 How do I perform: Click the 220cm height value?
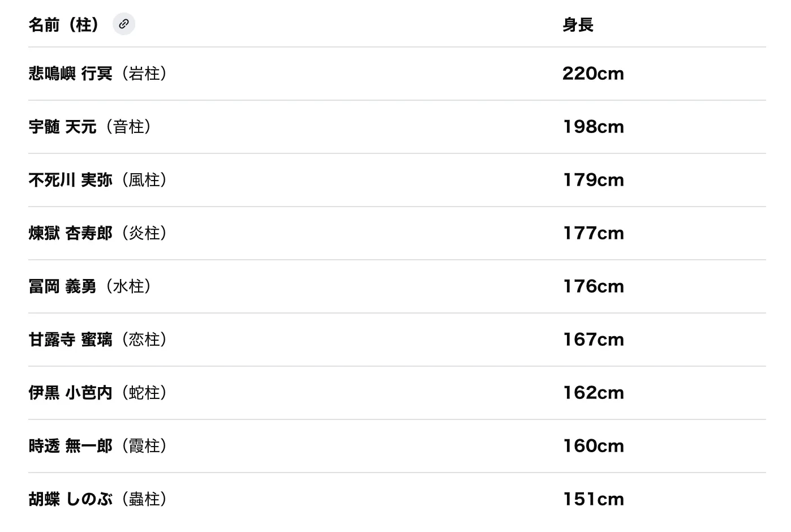click(x=593, y=74)
